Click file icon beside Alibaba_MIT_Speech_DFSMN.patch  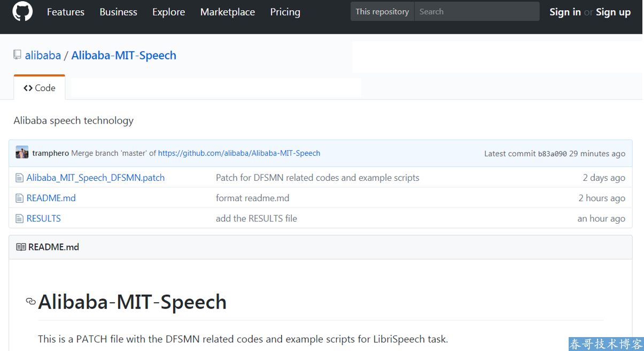[x=20, y=178]
